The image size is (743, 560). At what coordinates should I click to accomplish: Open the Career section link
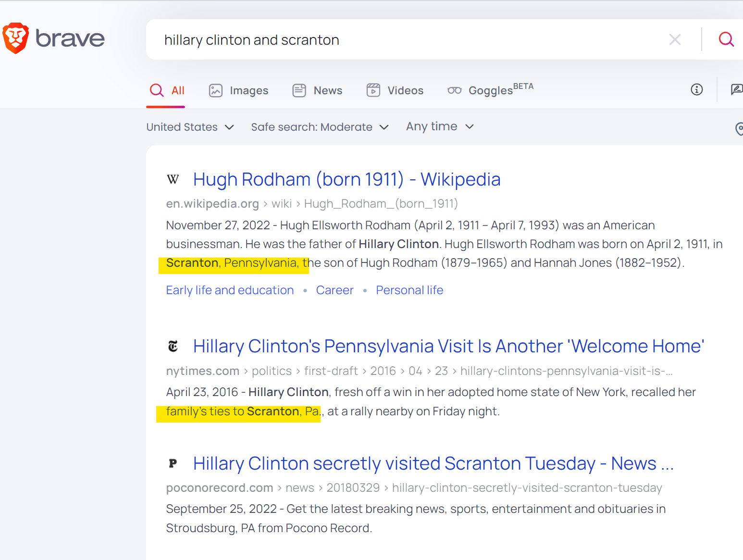pos(334,290)
